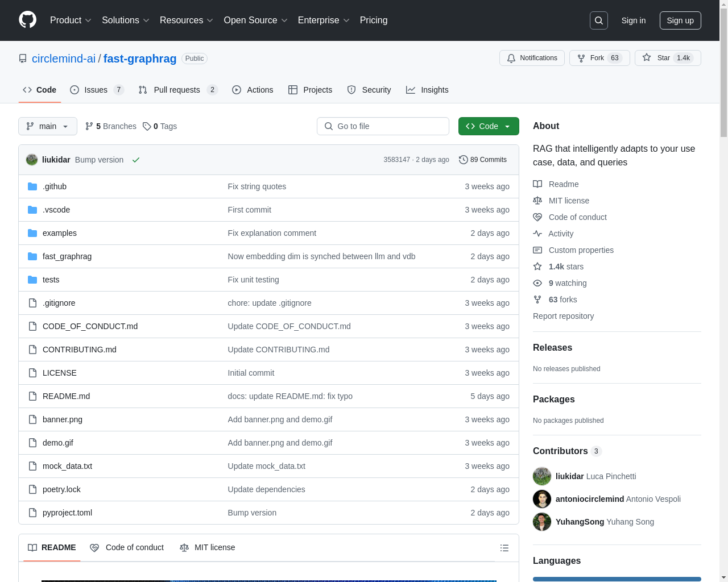View 5 Branches link
This screenshot has height=582, width=728.
click(x=111, y=126)
